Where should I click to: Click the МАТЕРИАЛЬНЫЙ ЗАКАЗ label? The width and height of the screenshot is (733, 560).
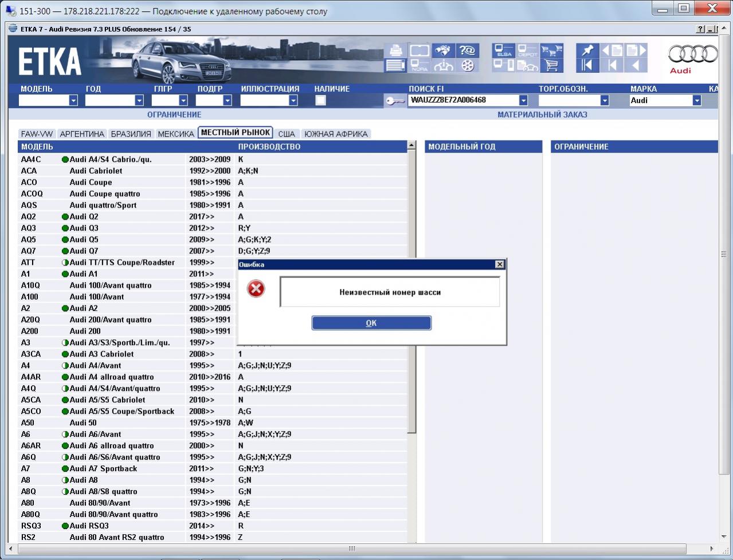tap(542, 115)
